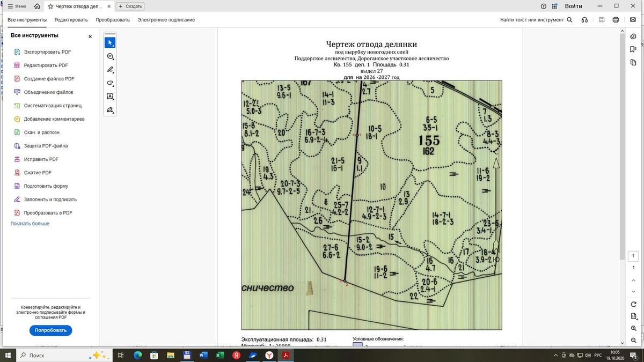
Task: Choose the add text box tool
Action: click(x=110, y=97)
